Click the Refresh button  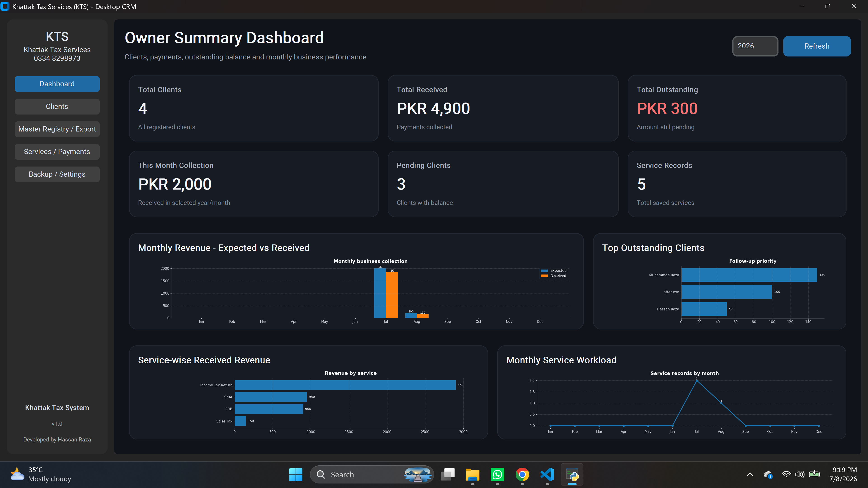(817, 46)
